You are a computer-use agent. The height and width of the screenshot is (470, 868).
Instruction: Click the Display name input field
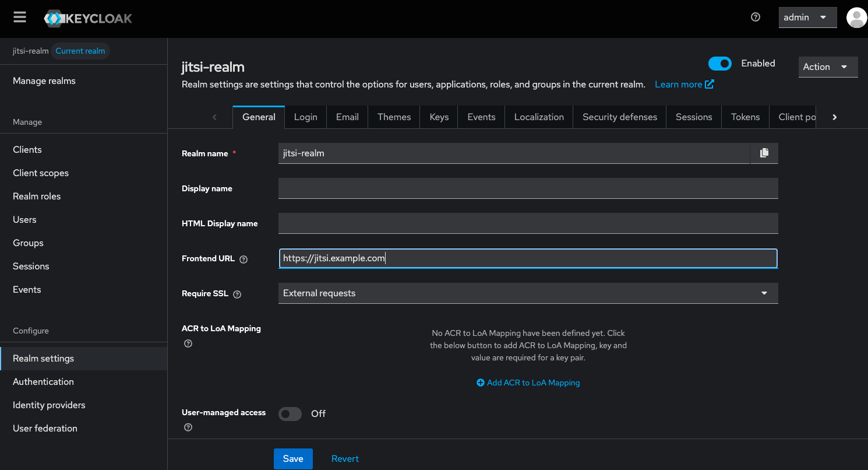[528, 188]
